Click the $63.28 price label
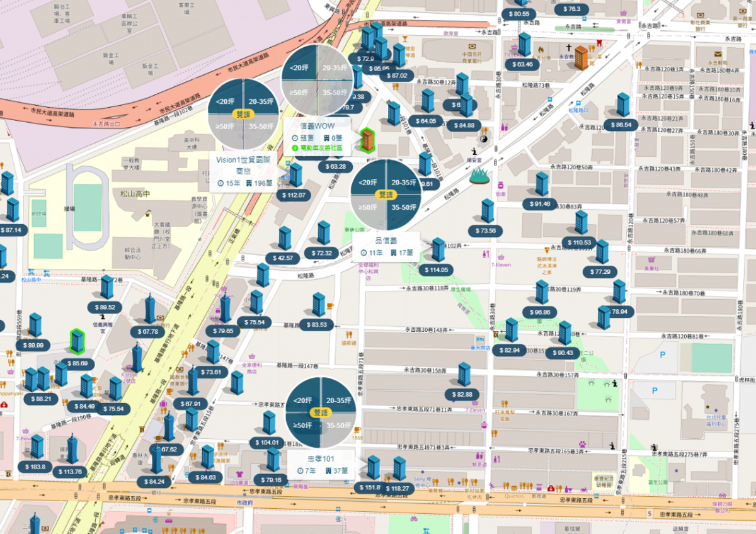The height and width of the screenshot is (534, 756). point(336,167)
